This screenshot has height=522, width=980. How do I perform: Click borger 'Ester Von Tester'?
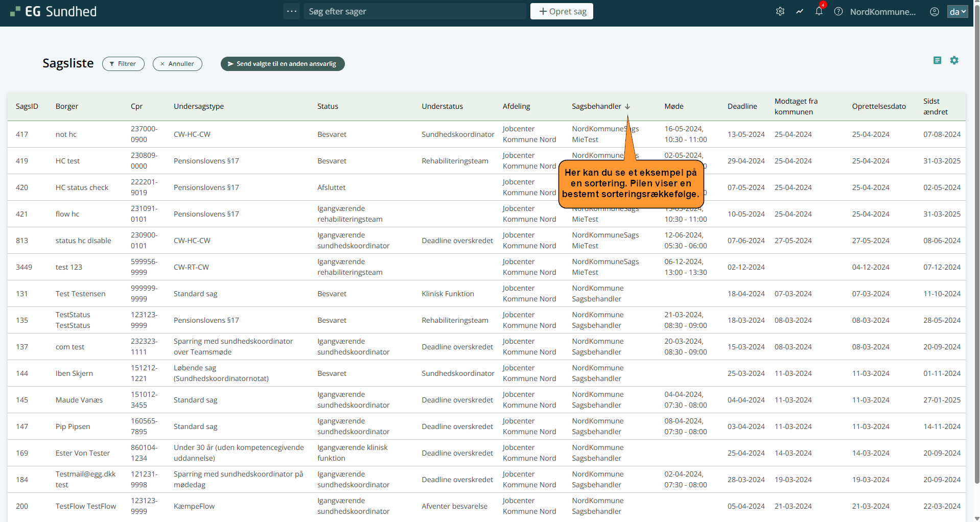tap(83, 453)
